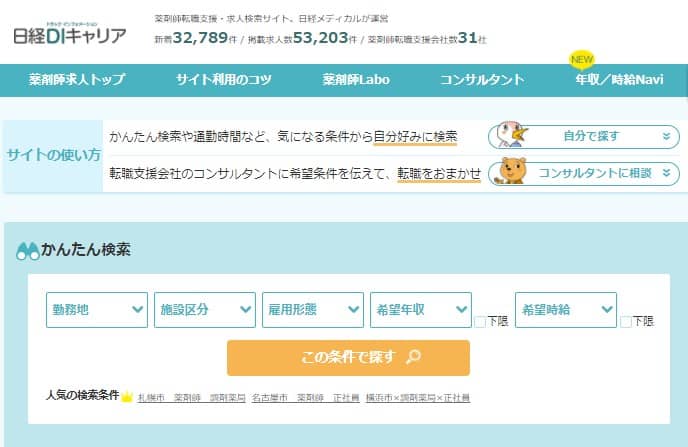Expand the chevron on コンサルタントに相談
The image size is (688, 447).
pyautogui.click(x=666, y=173)
